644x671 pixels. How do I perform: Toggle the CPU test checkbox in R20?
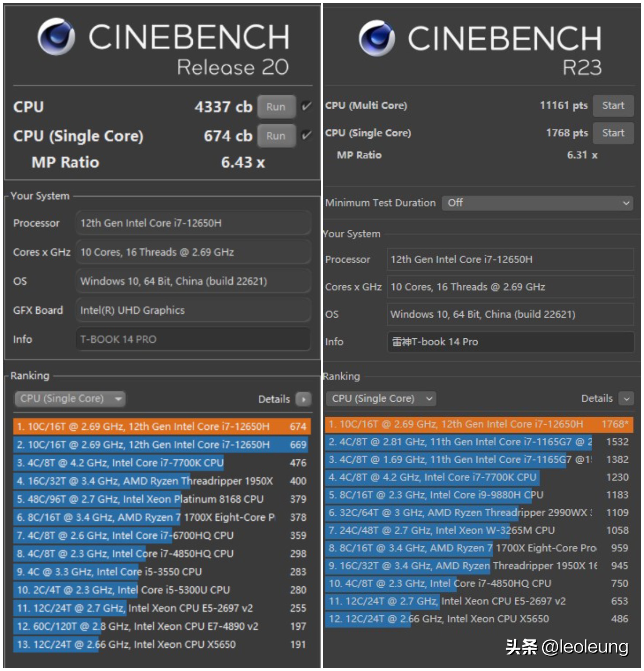306,107
